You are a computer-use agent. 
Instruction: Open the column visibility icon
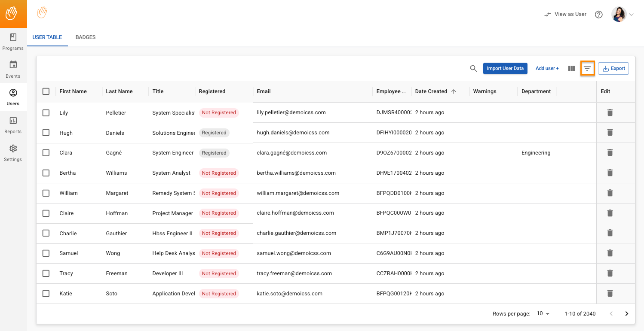(571, 68)
